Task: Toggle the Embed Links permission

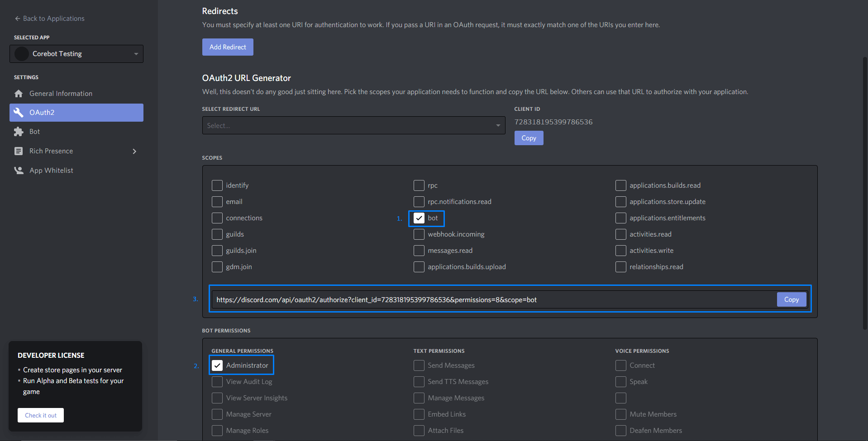Action: [x=419, y=414]
